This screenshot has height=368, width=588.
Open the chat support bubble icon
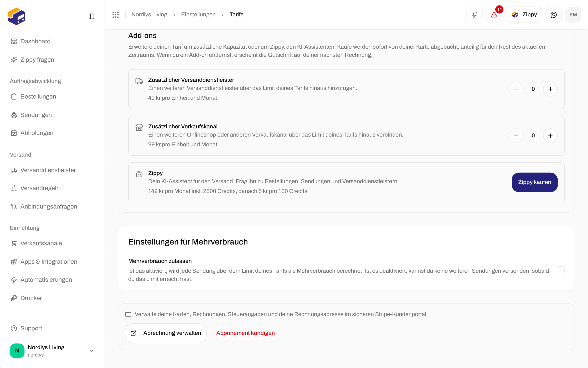553,15
